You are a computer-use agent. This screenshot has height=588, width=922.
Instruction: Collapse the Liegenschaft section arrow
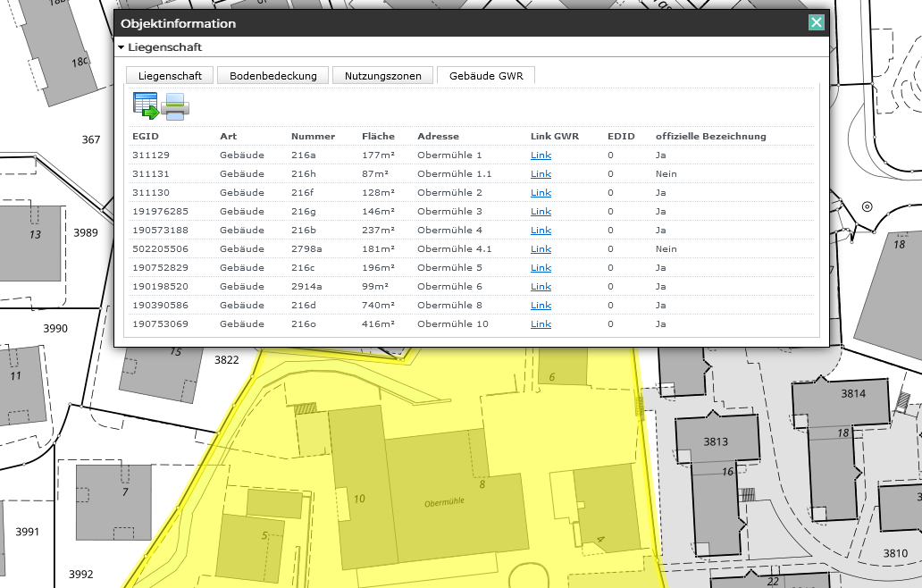pos(121,47)
